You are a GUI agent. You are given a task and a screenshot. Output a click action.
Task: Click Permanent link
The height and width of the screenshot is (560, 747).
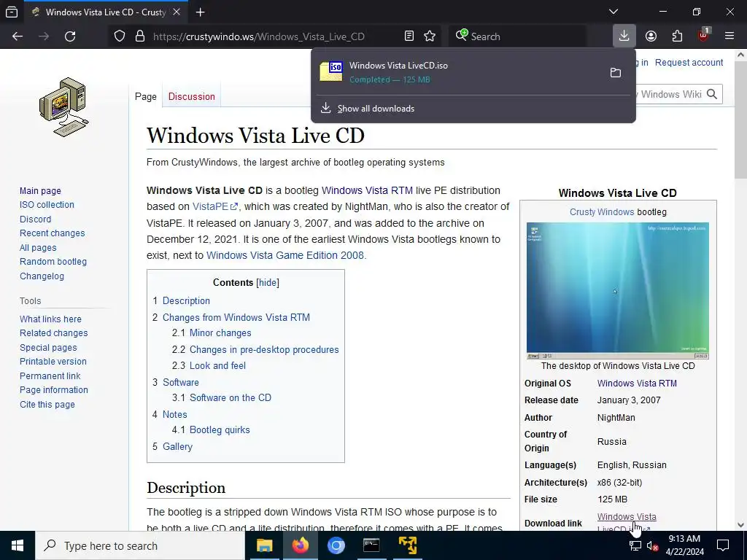50,376
